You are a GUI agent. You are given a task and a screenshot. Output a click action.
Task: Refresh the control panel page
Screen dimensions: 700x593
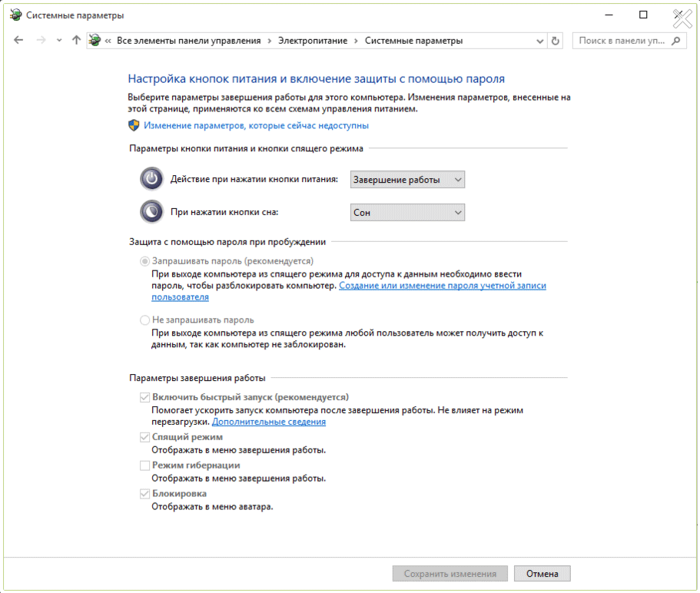[556, 41]
